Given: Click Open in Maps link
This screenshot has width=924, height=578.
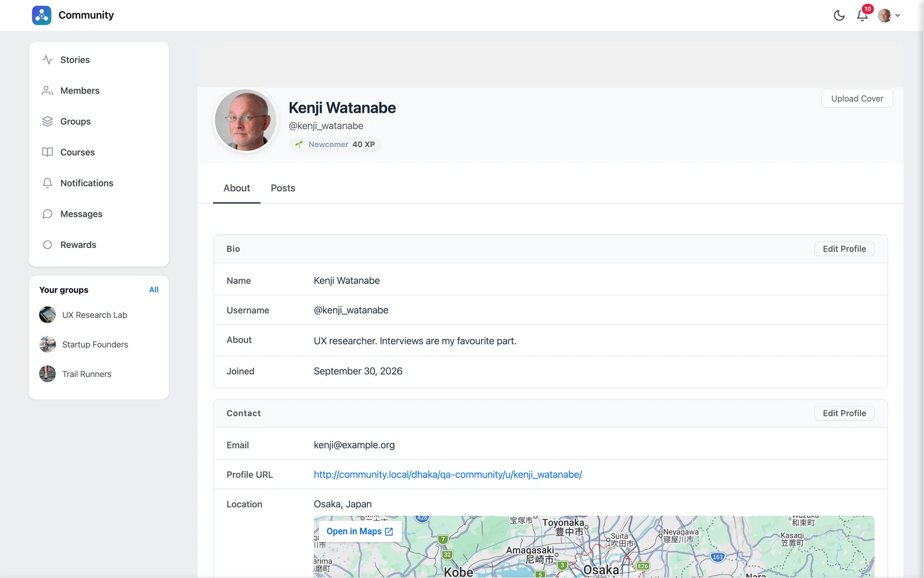Looking at the screenshot, I should (x=360, y=532).
